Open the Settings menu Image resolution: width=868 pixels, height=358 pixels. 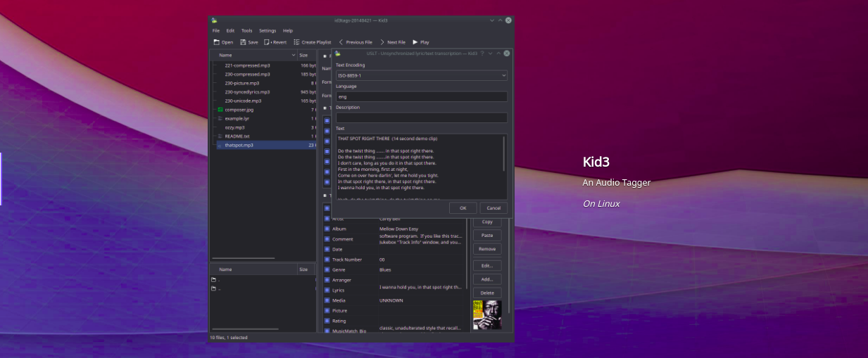coord(268,31)
